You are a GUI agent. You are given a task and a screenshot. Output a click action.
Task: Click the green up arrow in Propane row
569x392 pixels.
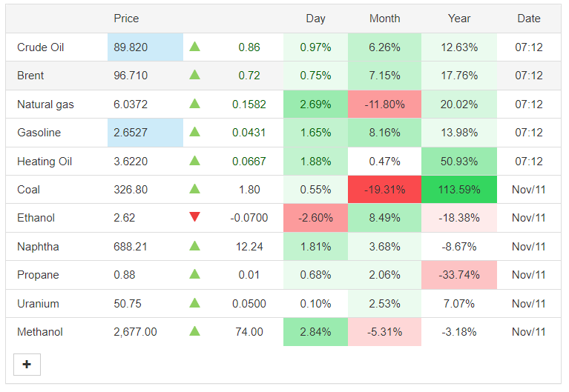tap(195, 274)
